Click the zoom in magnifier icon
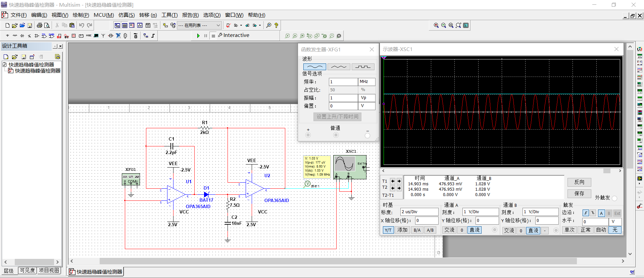The height and width of the screenshot is (278, 644). pos(436,26)
